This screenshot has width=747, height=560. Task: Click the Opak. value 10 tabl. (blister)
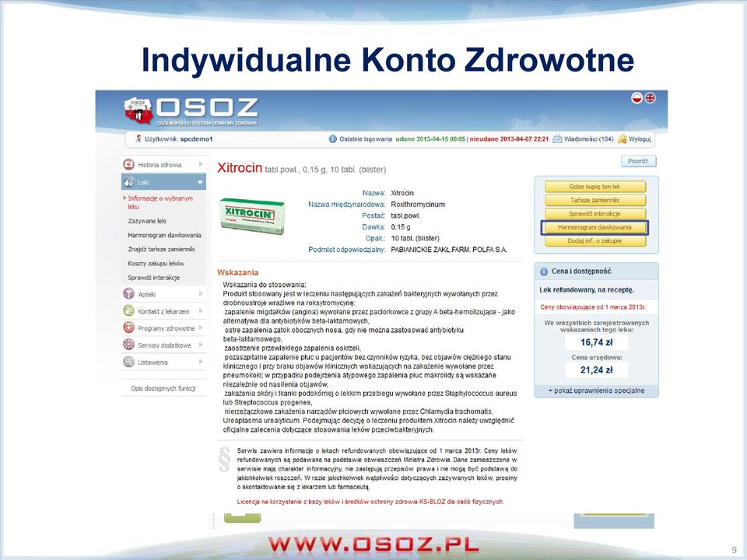415,238
